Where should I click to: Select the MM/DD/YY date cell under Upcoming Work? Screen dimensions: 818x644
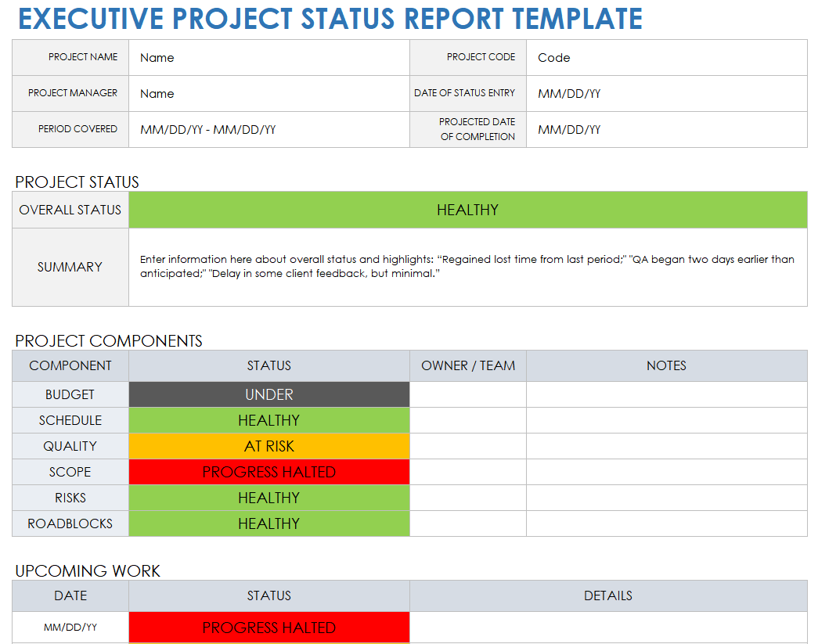point(70,628)
